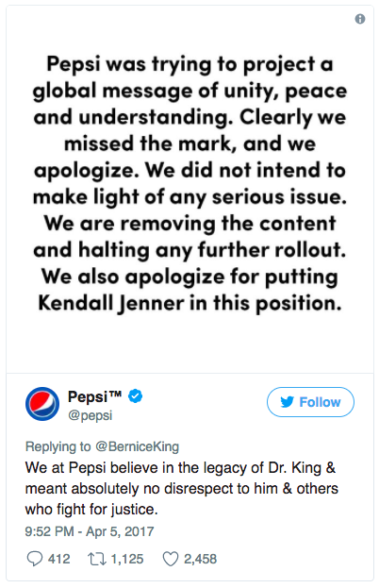This screenshot has height=588, width=379.
Task: Click the 412 replies count
Action: pyautogui.click(x=58, y=559)
